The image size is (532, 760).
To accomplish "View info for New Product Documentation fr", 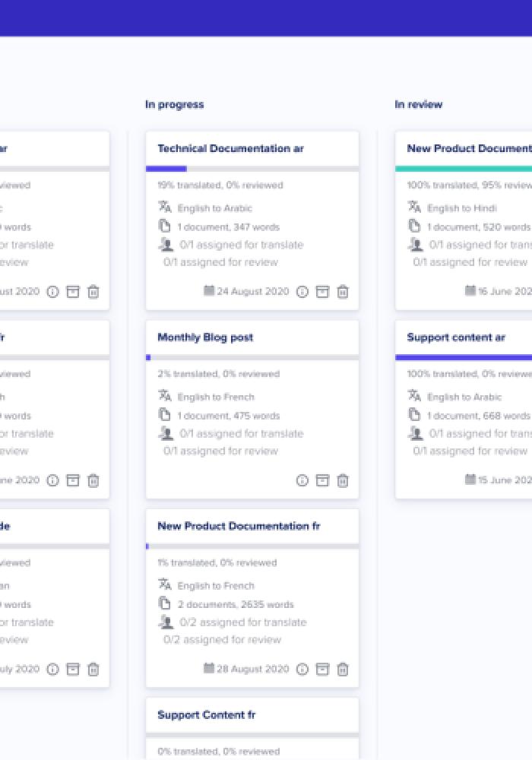I will [x=302, y=670].
